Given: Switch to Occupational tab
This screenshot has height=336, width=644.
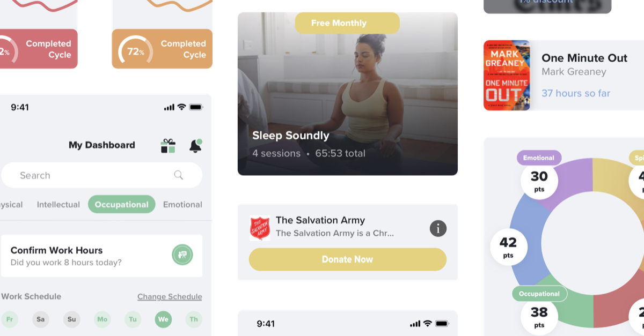Looking at the screenshot, I should click(x=121, y=204).
